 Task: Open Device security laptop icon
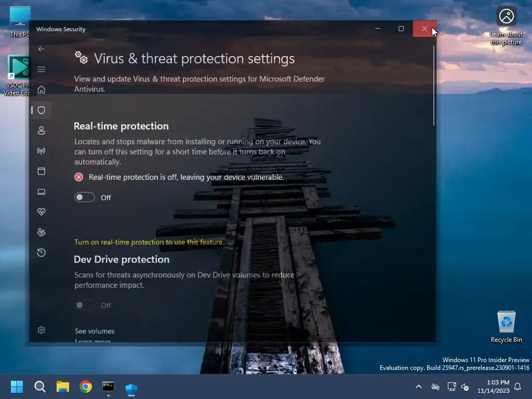(x=41, y=192)
